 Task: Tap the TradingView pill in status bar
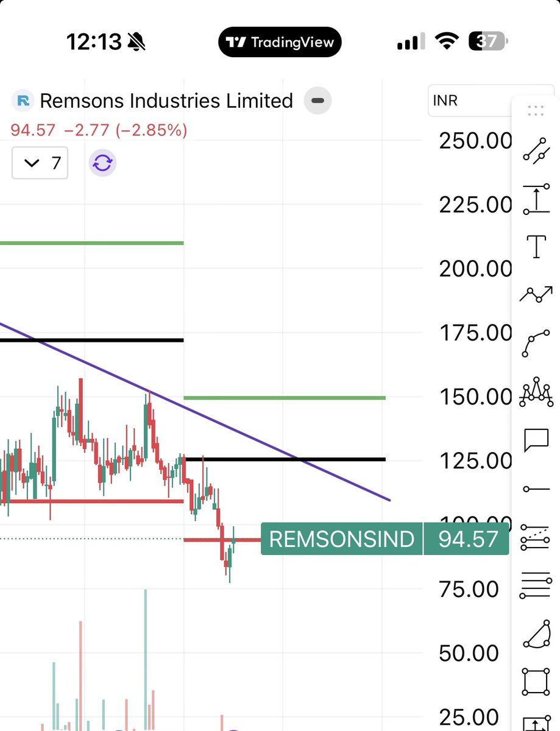point(280,42)
